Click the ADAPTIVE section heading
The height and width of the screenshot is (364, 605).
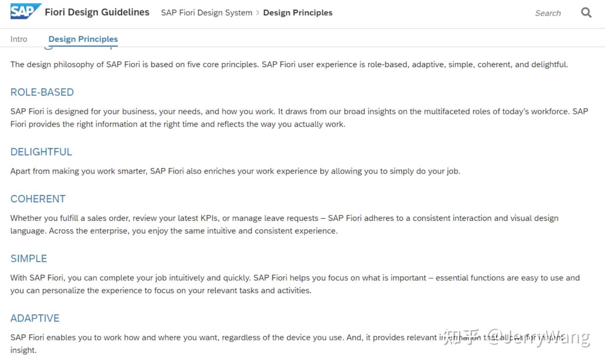[35, 318]
